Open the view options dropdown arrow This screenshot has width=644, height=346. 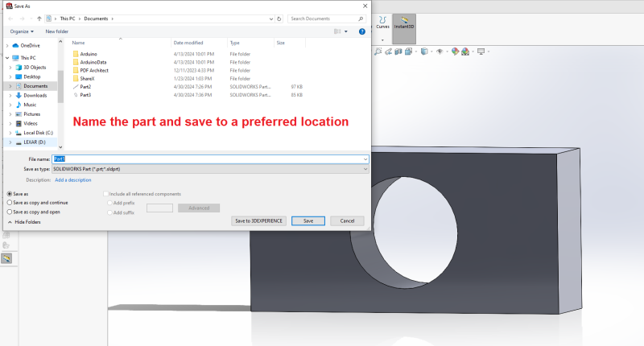coord(346,31)
